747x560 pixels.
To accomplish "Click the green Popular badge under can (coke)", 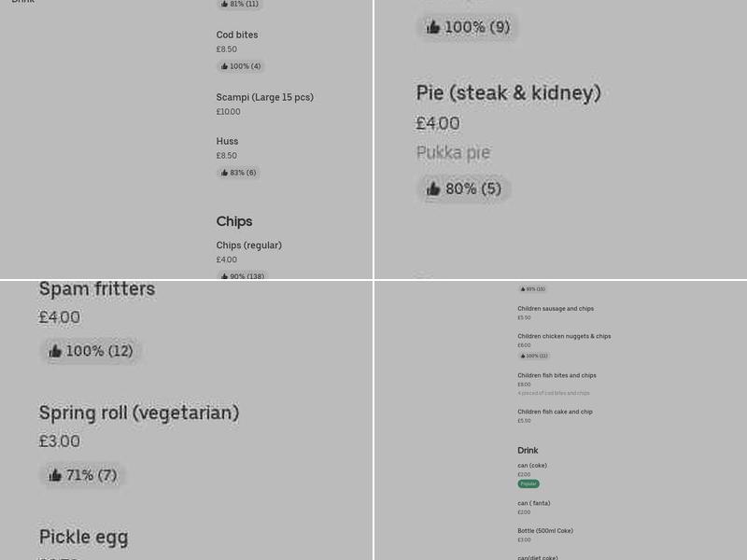I will coord(529,483).
